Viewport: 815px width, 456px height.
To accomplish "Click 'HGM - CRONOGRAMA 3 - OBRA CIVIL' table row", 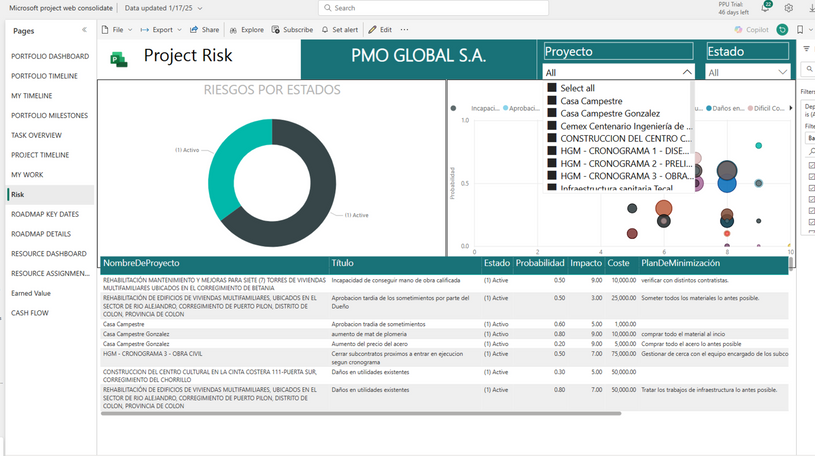I will pos(444,358).
